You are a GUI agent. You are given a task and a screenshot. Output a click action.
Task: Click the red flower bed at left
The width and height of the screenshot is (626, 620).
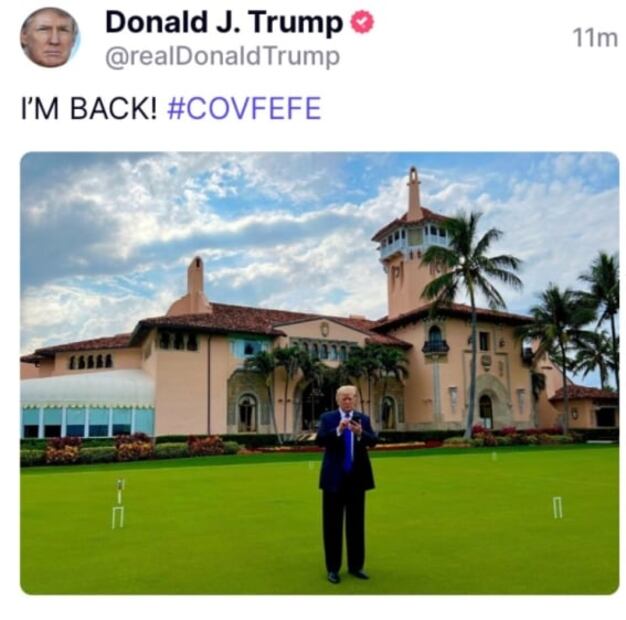[x=65, y=450]
